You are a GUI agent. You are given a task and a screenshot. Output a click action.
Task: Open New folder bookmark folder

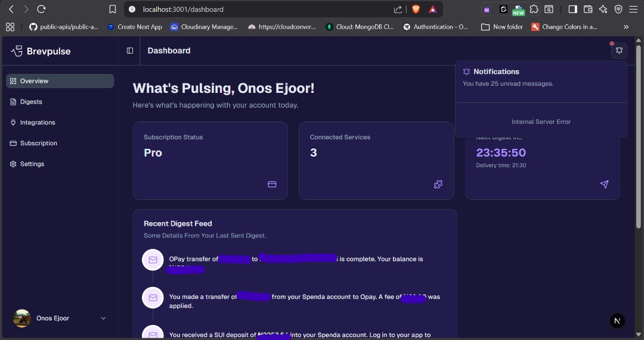[502, 27]
